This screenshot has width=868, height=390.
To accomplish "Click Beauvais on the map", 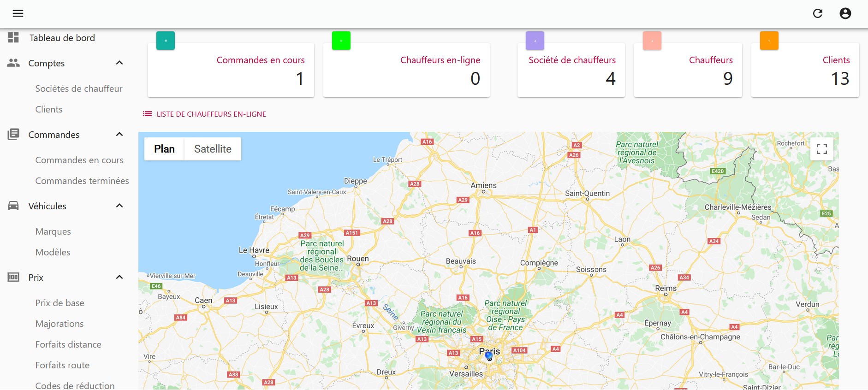I will pyautogui.click(x=461, y=261).
